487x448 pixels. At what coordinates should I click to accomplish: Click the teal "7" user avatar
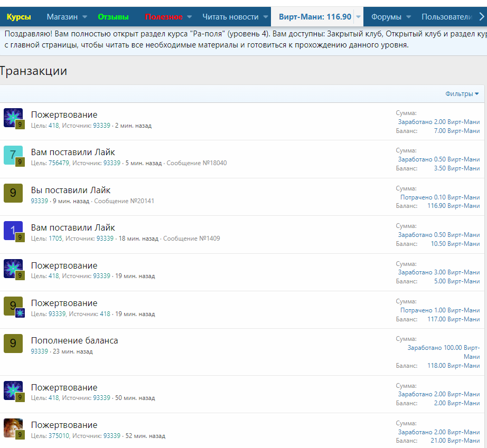[13, 155]
